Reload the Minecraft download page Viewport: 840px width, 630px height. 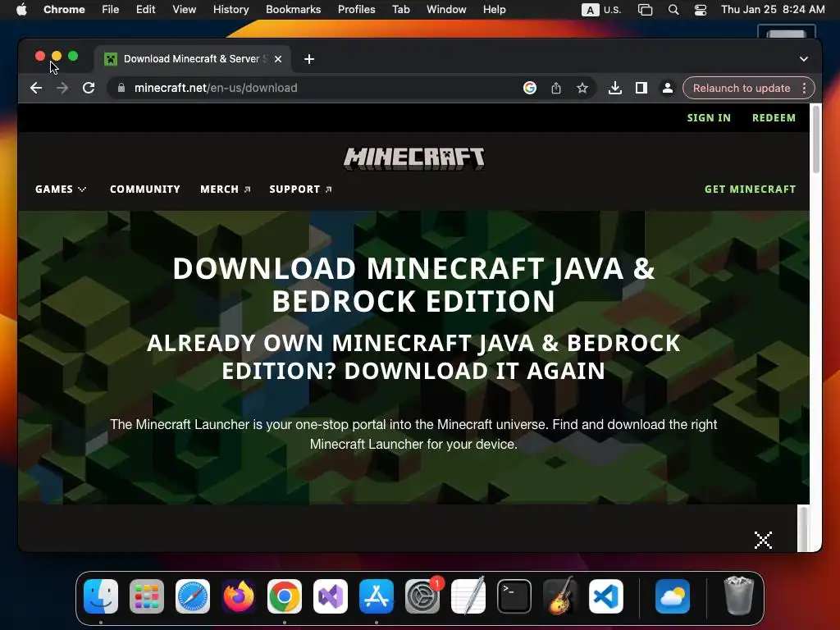89,88
